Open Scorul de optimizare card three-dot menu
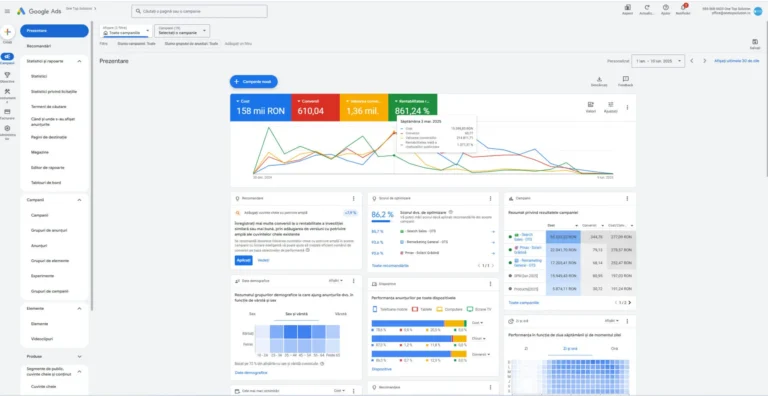This screenshot has height=396, width=768. [x=490, y=198]
